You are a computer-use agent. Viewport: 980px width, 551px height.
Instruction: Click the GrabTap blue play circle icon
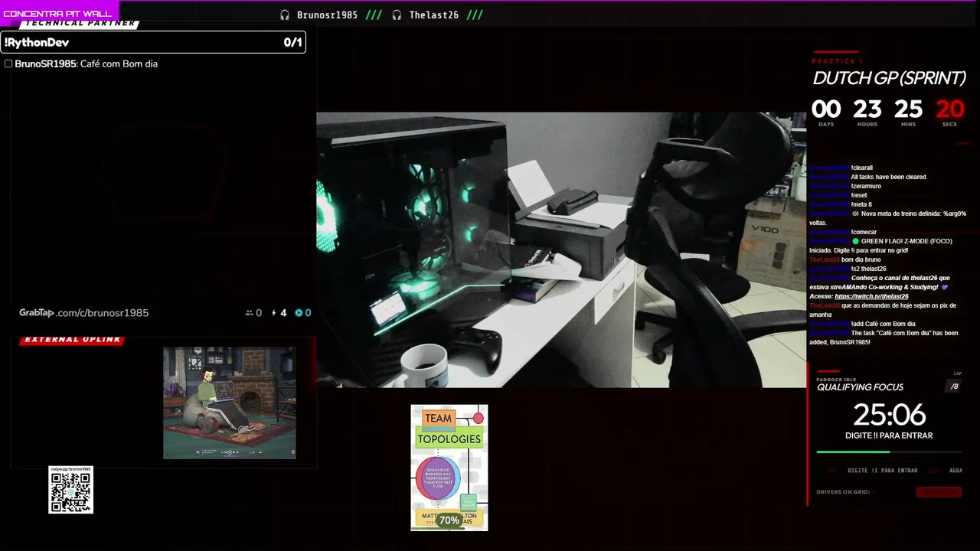point(299,313)
